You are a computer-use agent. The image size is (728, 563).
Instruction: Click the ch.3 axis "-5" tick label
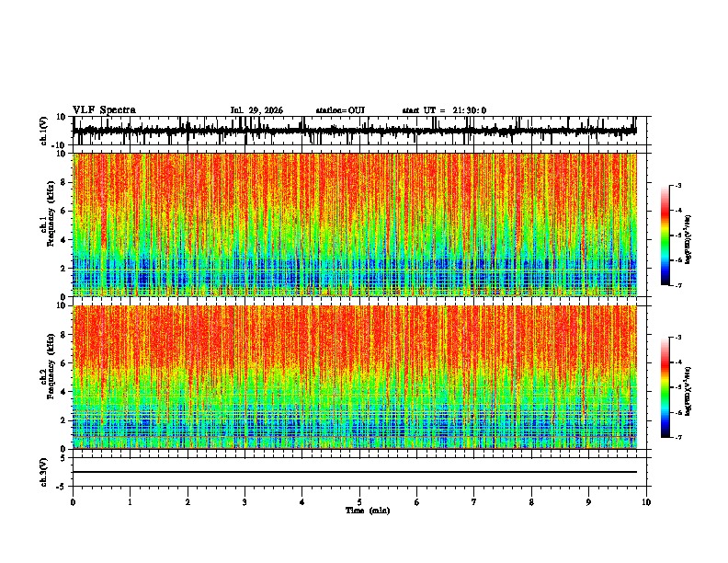[63, 487]
